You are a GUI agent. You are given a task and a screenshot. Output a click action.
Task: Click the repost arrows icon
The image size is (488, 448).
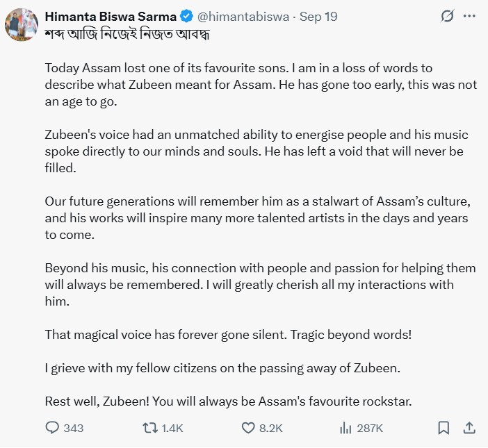149,428
